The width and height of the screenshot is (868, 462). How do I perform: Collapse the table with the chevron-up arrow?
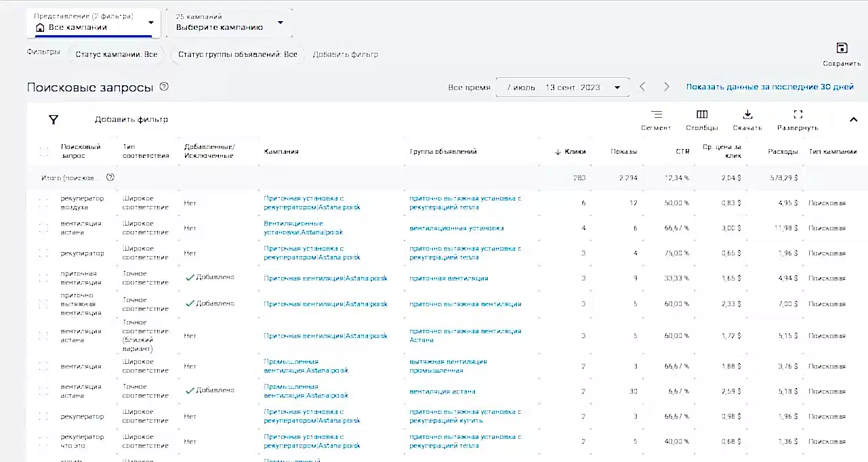[853, 120]
